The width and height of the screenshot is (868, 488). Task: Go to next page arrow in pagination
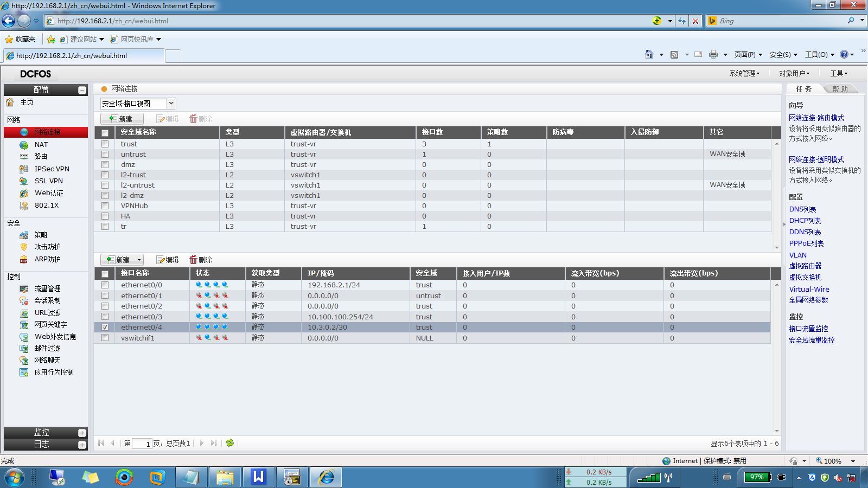202,443
